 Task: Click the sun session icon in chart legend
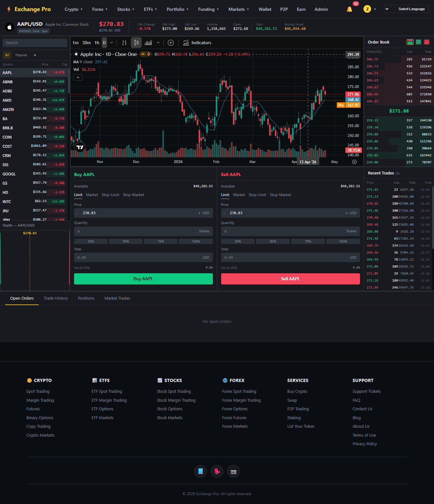143,54
